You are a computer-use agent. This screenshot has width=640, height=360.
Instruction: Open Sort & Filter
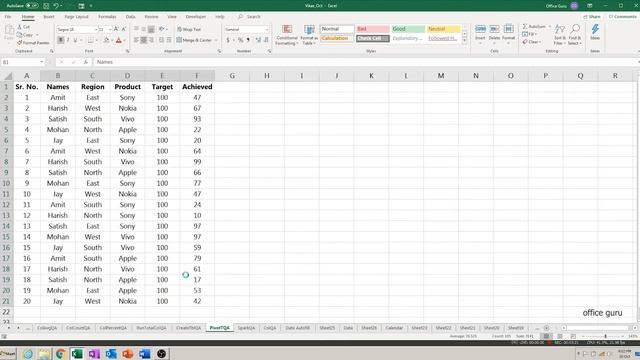559,35
